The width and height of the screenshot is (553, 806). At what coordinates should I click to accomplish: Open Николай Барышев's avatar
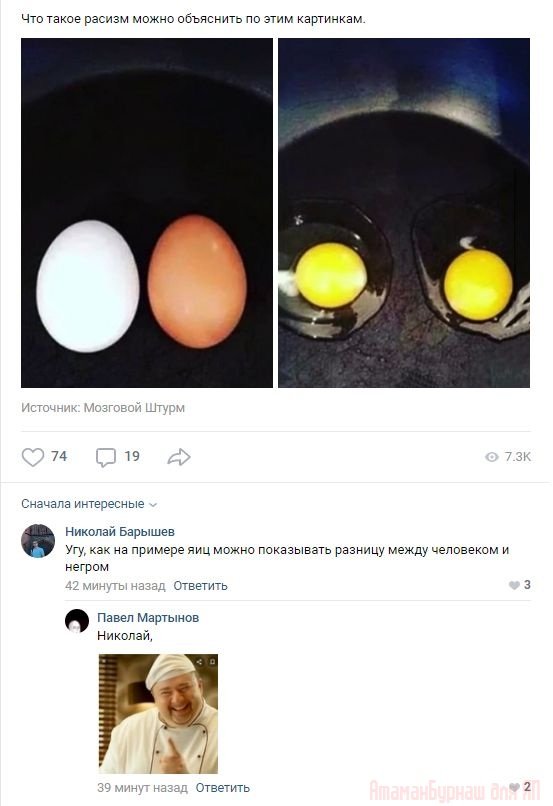tap(38, 541)
